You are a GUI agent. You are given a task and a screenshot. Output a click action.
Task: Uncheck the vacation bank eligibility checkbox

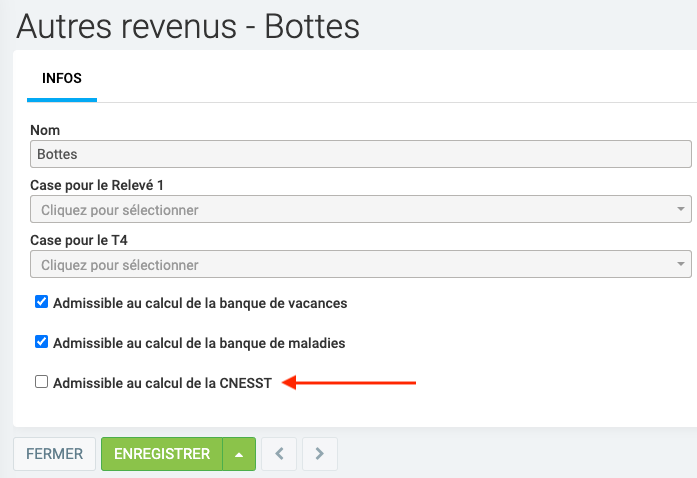point(41,301)
